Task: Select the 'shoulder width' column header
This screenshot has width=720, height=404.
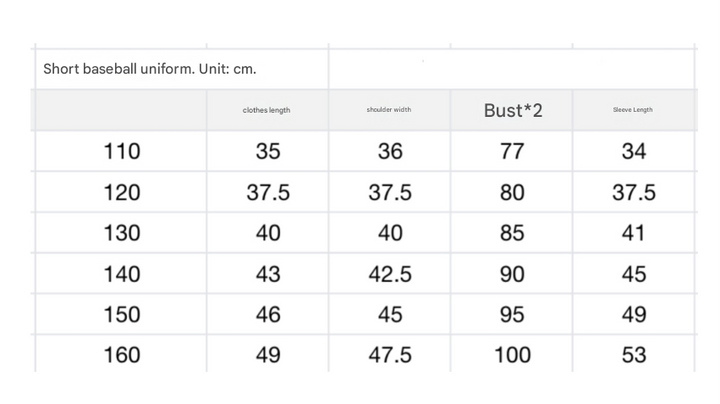Action: coord(389,110)
